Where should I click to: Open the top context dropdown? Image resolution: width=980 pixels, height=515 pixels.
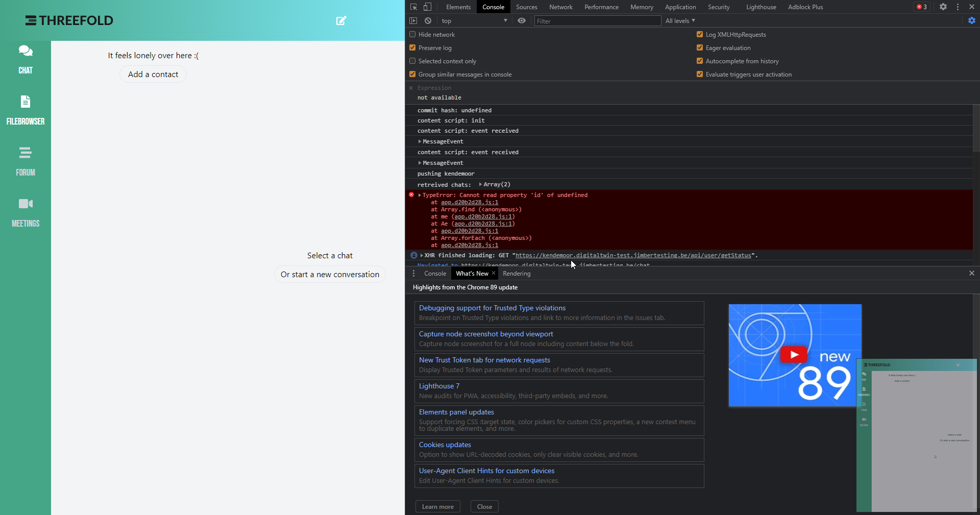click(x=474, y=21)
